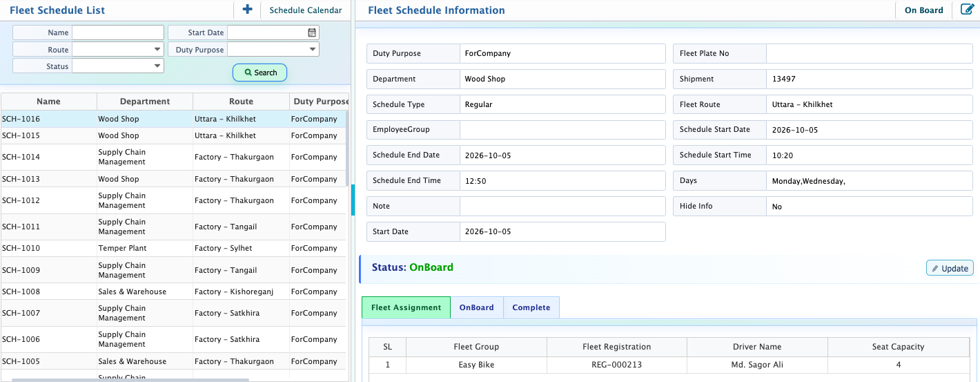This screenshot has width=980, height=382.
Task: Click the Sales & Warehouse cell in SCH-1008
Action: [145, 292]
